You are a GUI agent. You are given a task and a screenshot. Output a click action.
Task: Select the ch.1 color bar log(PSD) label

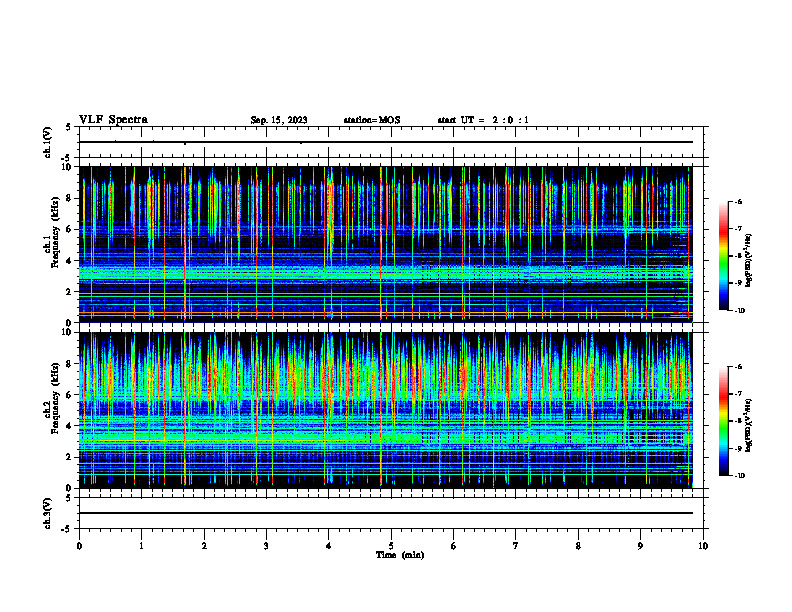pos(749,260)
